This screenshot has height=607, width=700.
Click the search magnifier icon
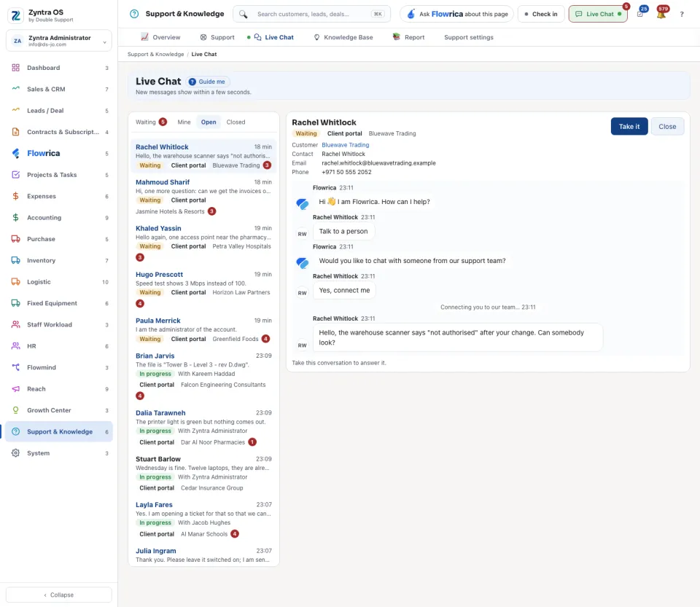(243, 15)
